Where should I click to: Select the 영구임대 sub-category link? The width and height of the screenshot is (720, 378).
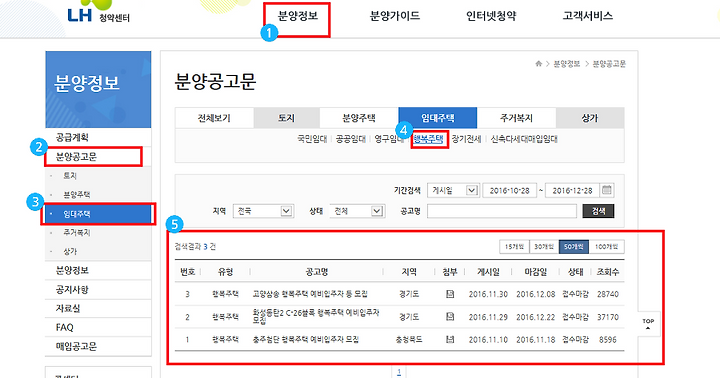click(388, 139)
